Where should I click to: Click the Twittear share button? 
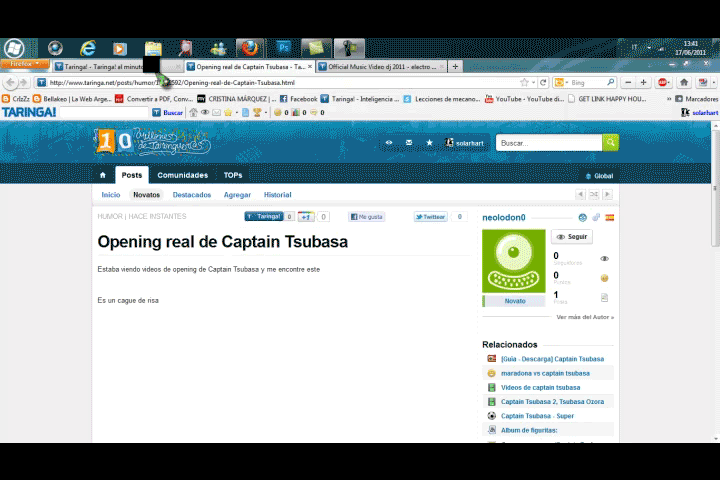pyautogui.click(x=430, y=217)
